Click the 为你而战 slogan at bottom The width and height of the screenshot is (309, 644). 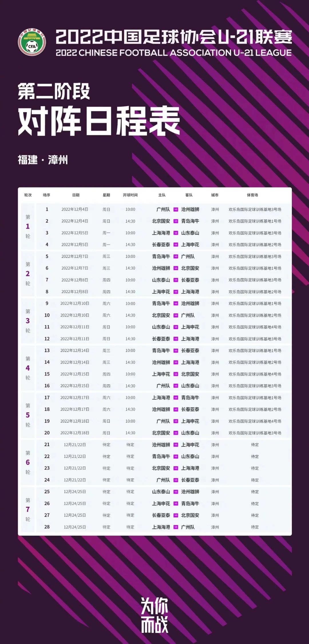[154, 615]
